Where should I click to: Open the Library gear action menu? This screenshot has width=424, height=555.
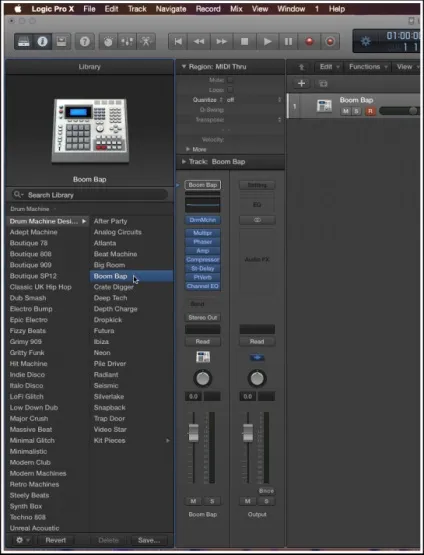coord(22,540)
